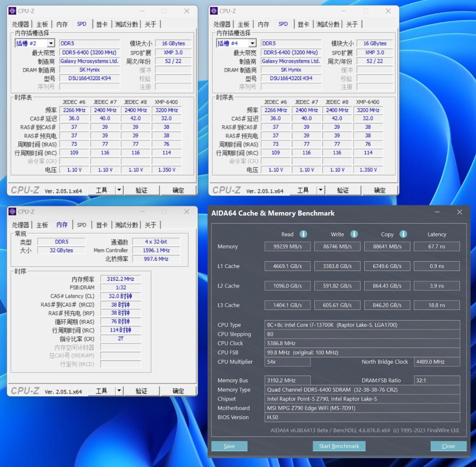Open the 插槽 #2 slot selection dropdown
This screenshot has width=476, height=467.
(x=51, y=43)
